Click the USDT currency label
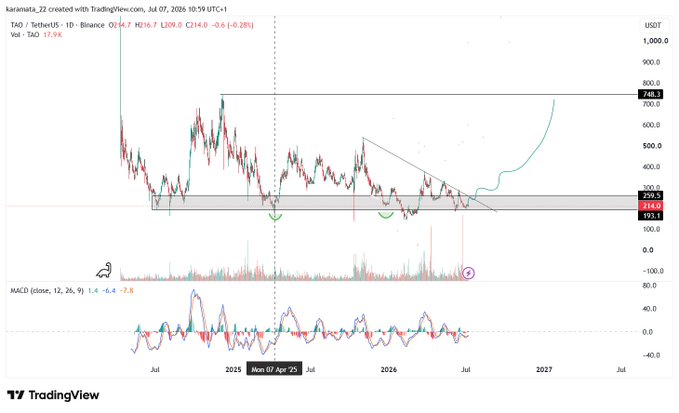The width and height of the screenshot is (679, 413). 653,26
